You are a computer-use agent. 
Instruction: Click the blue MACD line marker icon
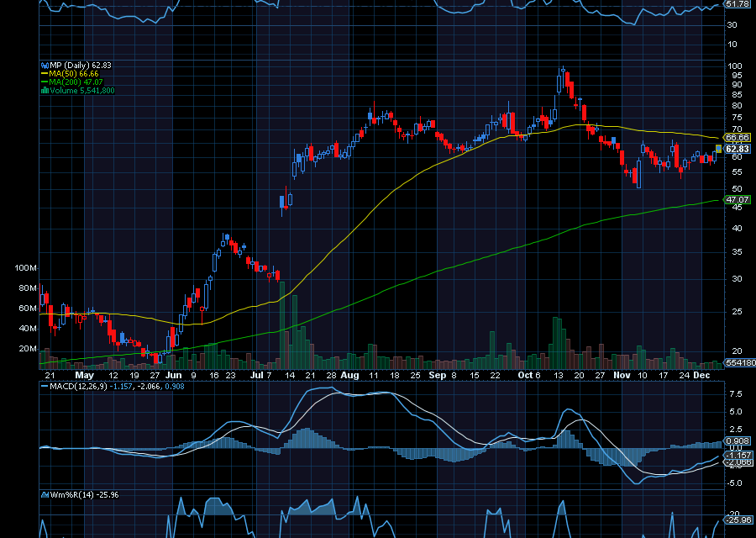44,387
